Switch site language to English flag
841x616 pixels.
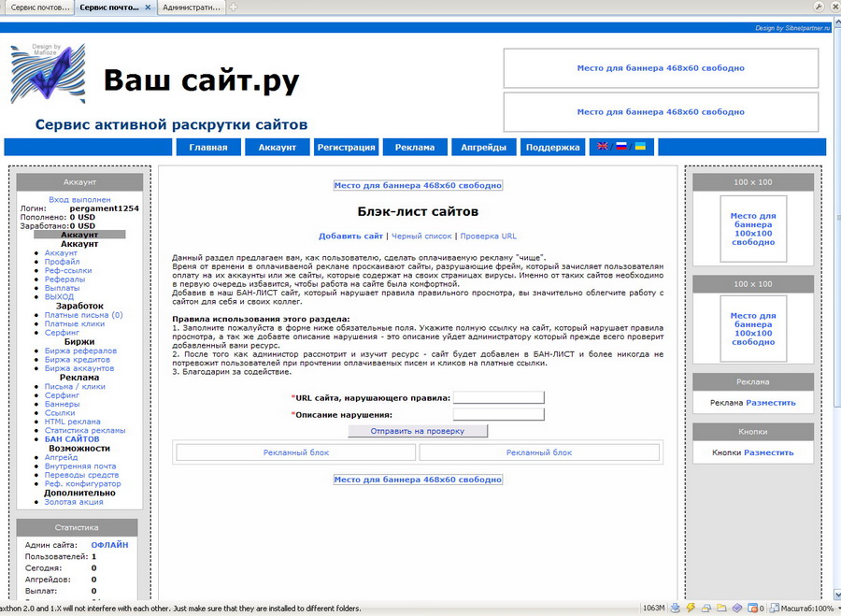pyautogui.click(x=603, y=147)
